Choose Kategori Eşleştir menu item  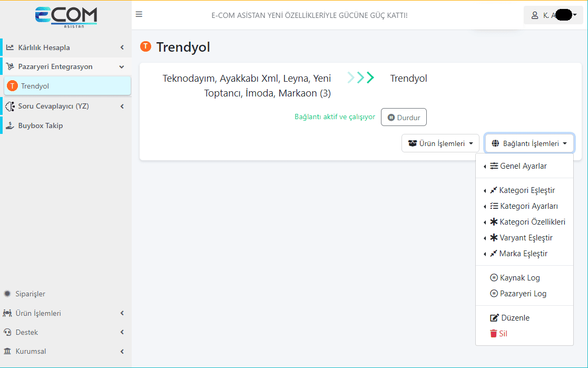pyautogui.click(x=524, y=190)
